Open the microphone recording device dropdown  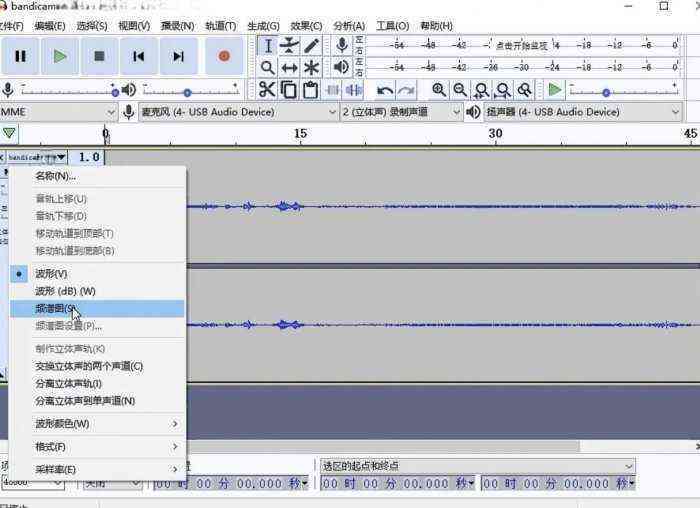click(238, 112)
